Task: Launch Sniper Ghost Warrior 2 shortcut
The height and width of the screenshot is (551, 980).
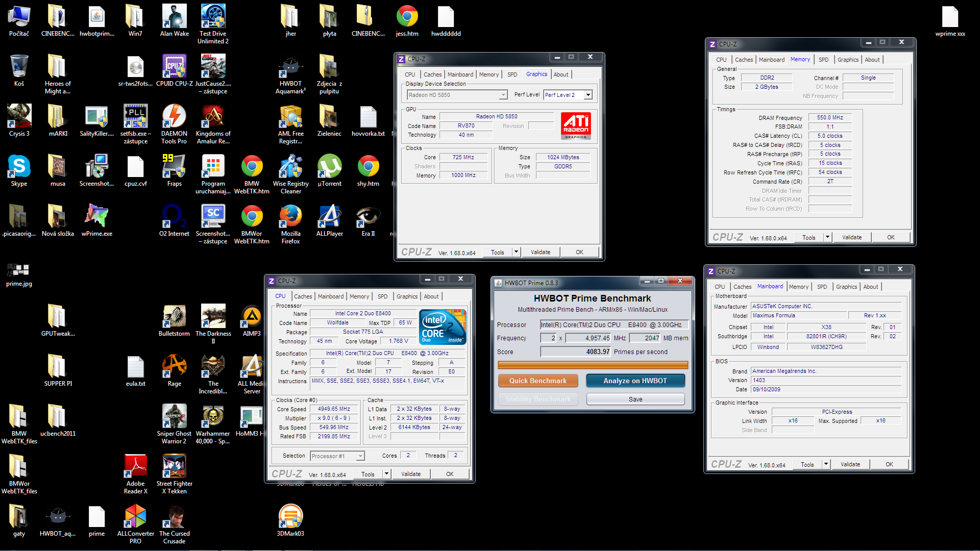Action: point(174,424)
